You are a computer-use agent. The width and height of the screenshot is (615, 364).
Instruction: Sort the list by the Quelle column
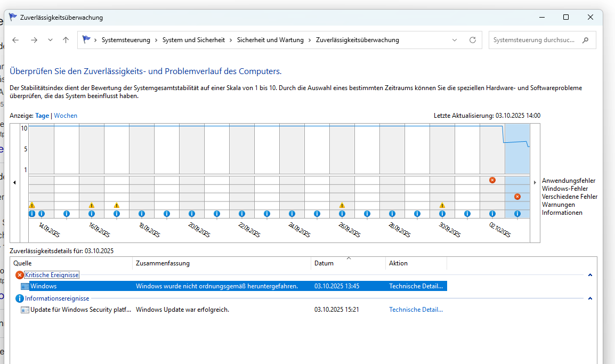(71, 263)
